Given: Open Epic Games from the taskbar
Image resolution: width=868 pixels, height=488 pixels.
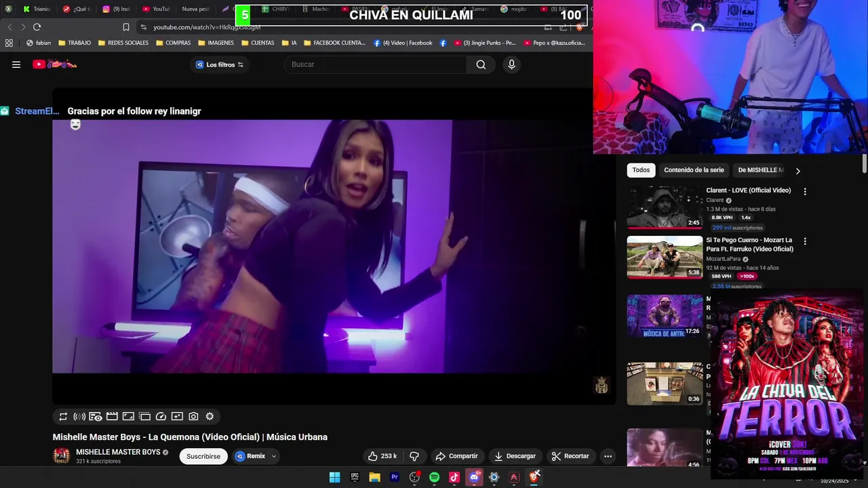Looking at the screenshot, I should click(x=354, y=477).
